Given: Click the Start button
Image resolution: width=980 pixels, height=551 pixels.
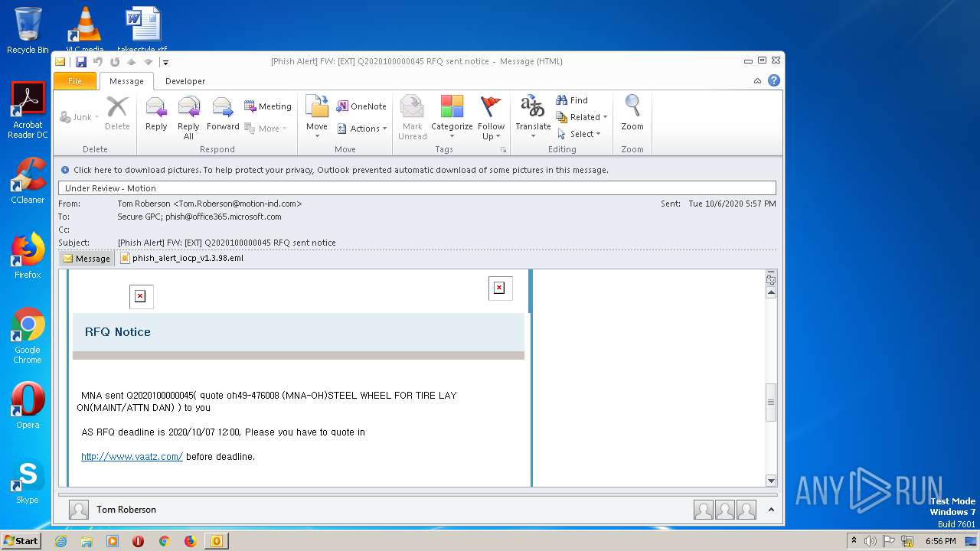Looking at the screenshot, I should [x=21, y=540].
